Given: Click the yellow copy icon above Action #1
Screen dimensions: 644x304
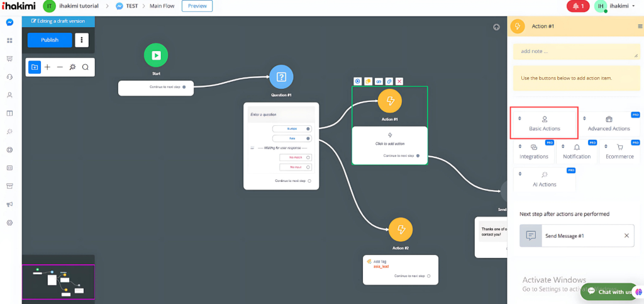Looking at the screenshot, I should 368,81.
